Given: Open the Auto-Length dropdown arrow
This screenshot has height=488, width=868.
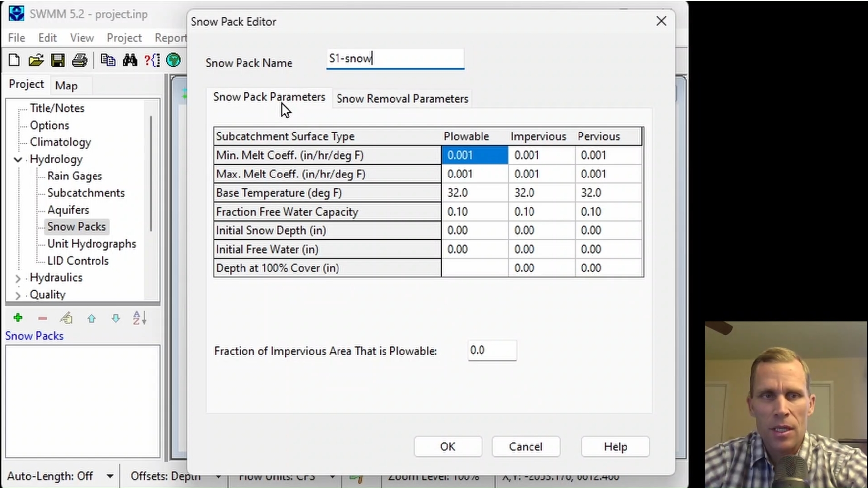Looking at the screenshot, I should 110,476.
